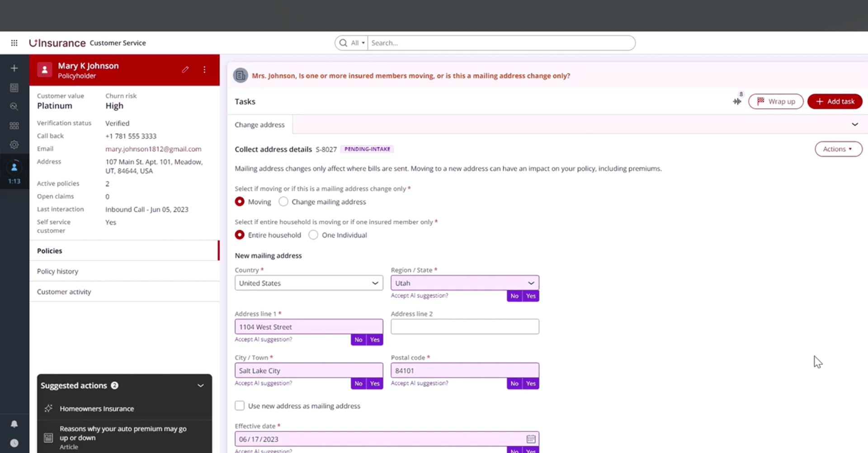The height and width of the screenshot is (453, 868).
Task: Click the customer email address link
Action: coord(153,149)
